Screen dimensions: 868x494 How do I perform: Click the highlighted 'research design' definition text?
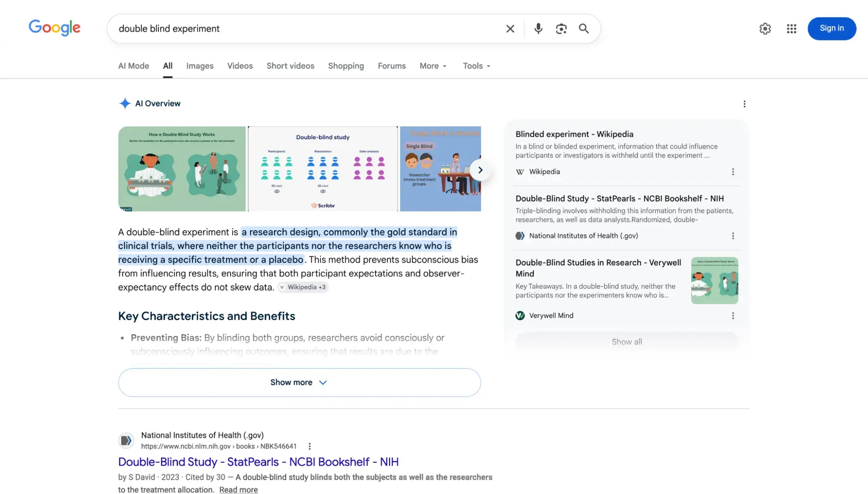[x=287, y=245]
